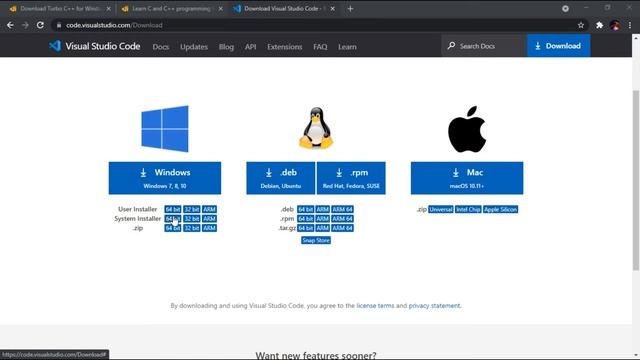Open the Docs menu item

[161, 47]
